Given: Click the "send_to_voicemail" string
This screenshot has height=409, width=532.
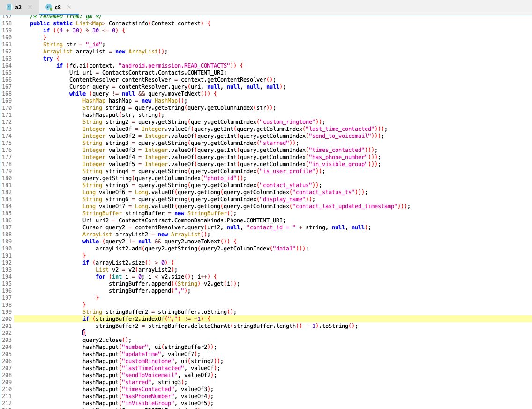Looking at the screenshot, I should coord(342,136).
